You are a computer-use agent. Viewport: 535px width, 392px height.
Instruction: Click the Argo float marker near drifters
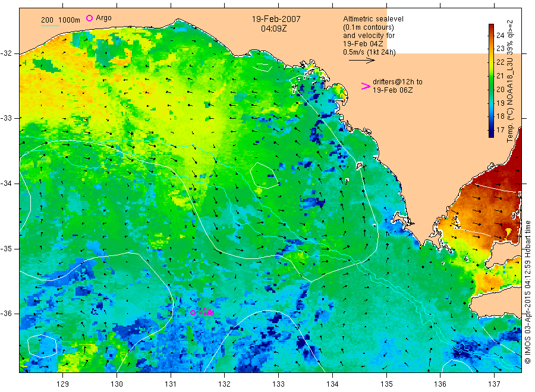tap(193, 312)
